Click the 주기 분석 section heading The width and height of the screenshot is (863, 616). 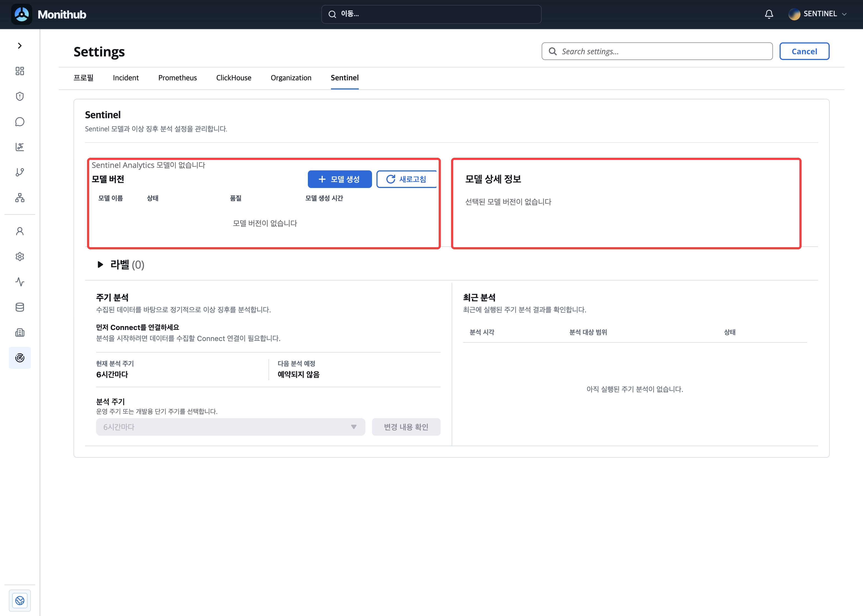pos(112,297)
